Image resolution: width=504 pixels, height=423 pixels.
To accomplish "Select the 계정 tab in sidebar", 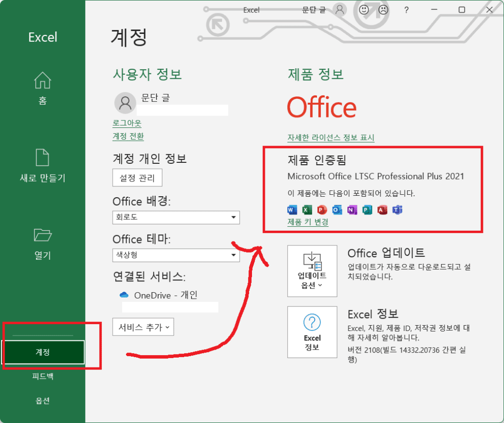I will tap(43, 352).
